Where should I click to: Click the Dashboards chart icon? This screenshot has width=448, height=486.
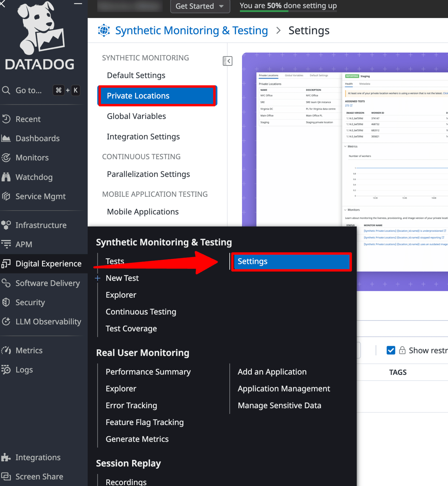6,138
